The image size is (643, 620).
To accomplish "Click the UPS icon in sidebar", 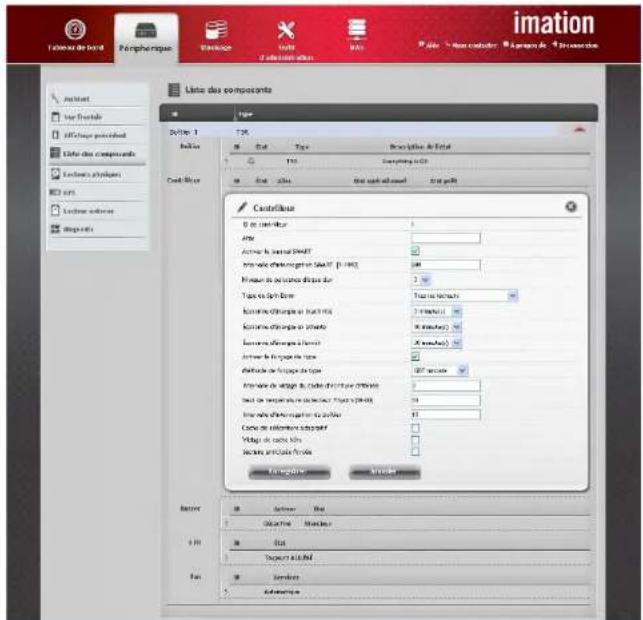I will pyautogui.click(x=55, y=192).
